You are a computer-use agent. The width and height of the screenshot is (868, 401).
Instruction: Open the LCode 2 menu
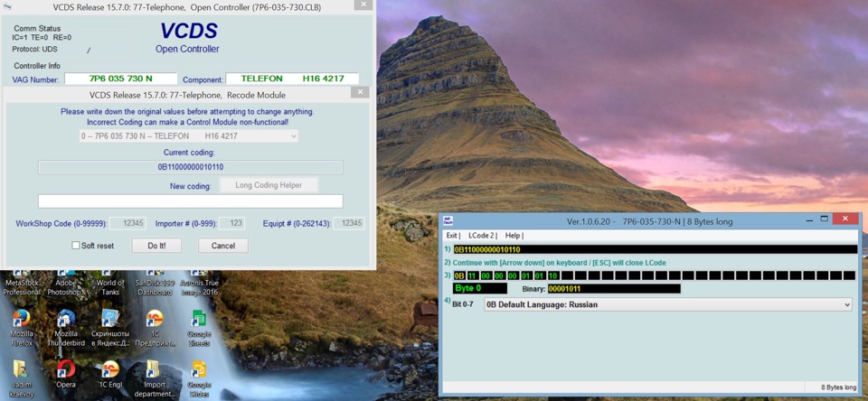pyautogui.click(x=482, y=236)
